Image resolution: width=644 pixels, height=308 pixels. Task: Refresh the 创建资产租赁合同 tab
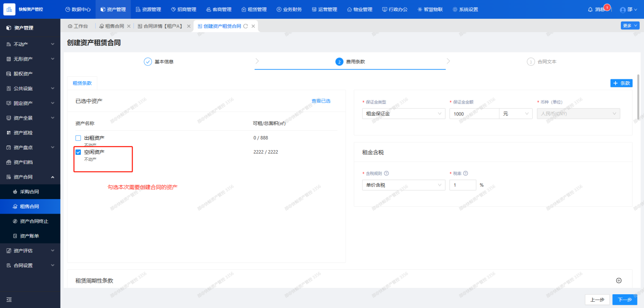coord(246,26)
